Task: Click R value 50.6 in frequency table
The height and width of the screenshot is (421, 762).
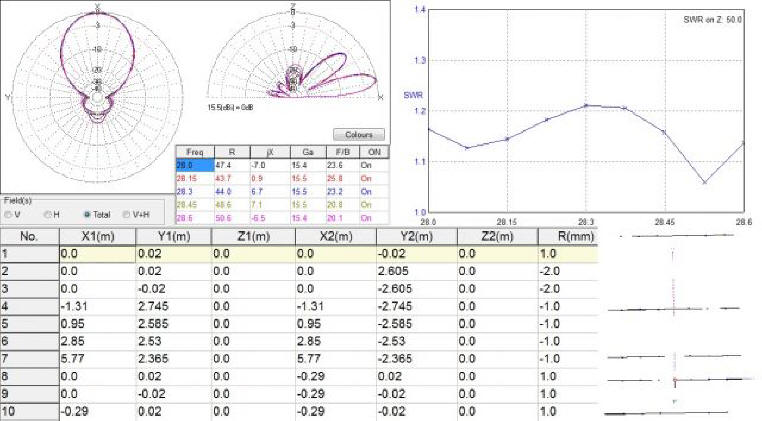Action: [232, 218]
